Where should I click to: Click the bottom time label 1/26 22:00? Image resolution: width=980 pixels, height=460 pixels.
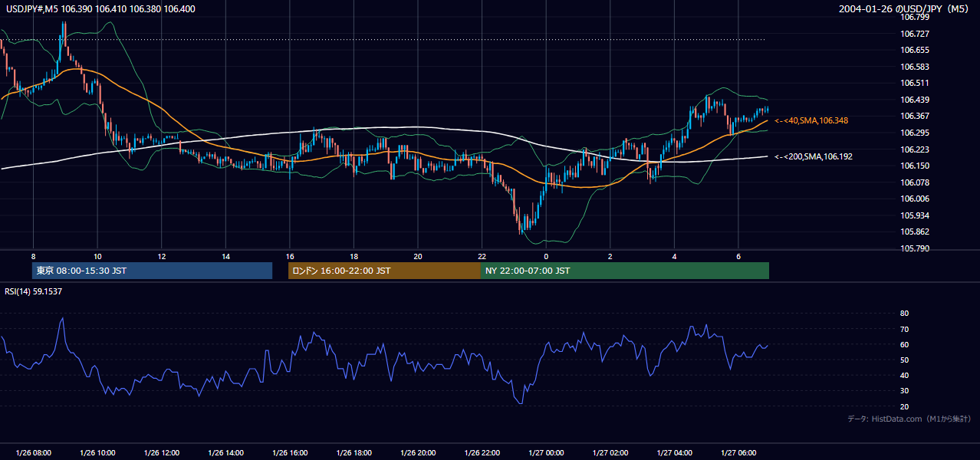pyautogui.click(x=482, y=453)
